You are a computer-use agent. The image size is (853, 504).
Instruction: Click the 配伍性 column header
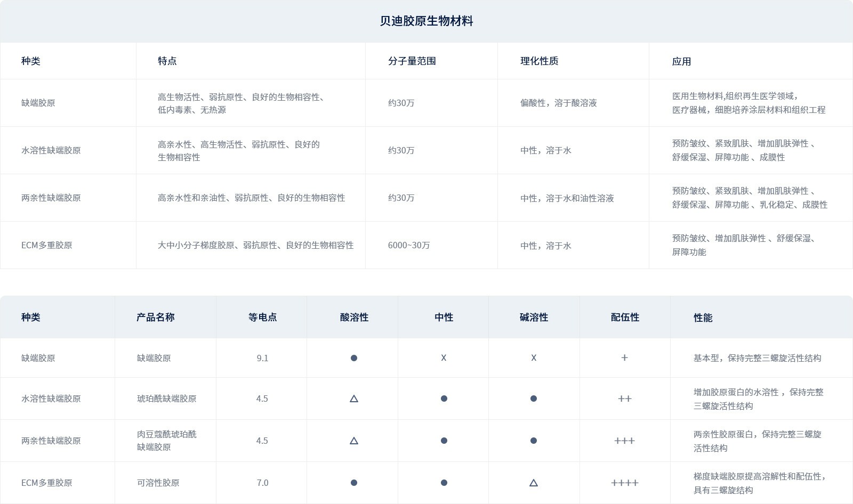tap(625, 317)
